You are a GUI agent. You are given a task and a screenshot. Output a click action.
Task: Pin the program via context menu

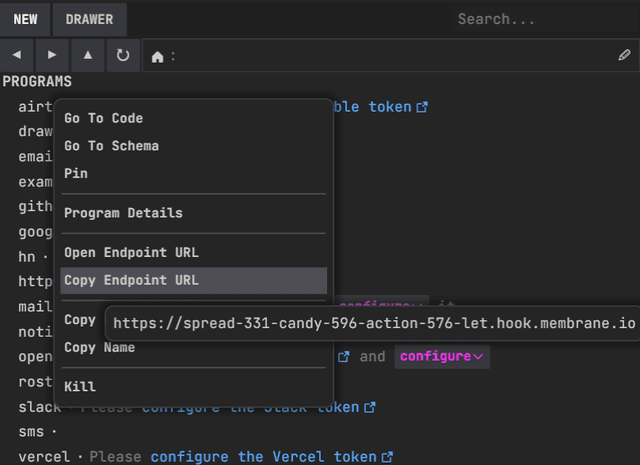pos(76,173)
